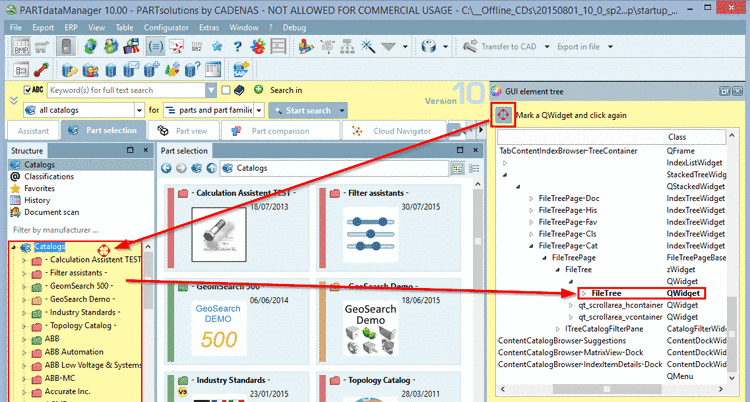Collapse the search panel with double chevron

point(13,100)
